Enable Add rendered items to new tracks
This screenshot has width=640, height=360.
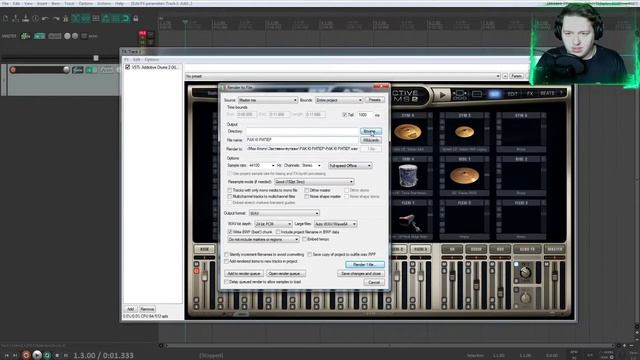(227, 261)
